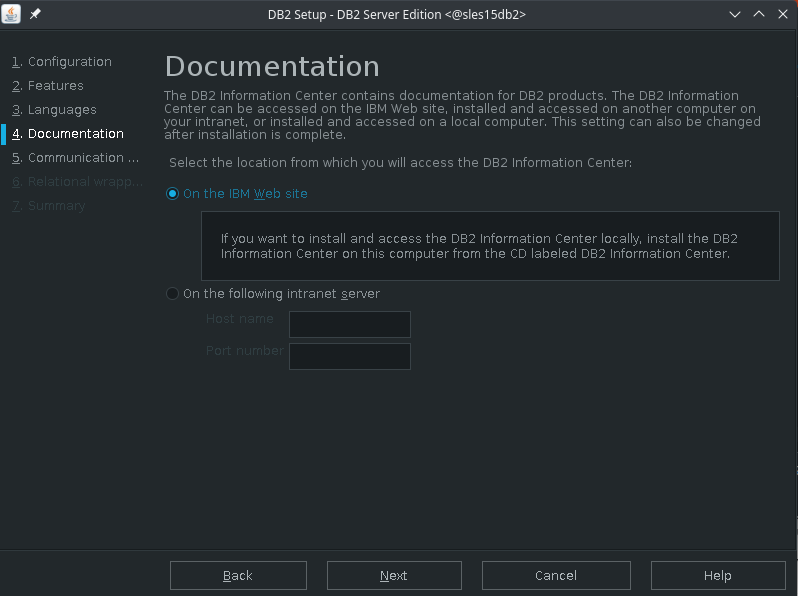Close the DB2 Setup window
This screenshot has height=596, width=798.
[783, 14]
